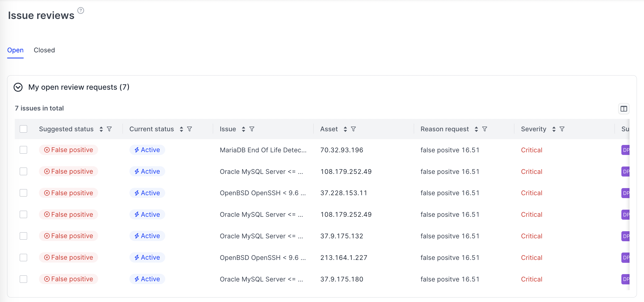
Task: Switch to the Open tab
Action: click(15, 50)
